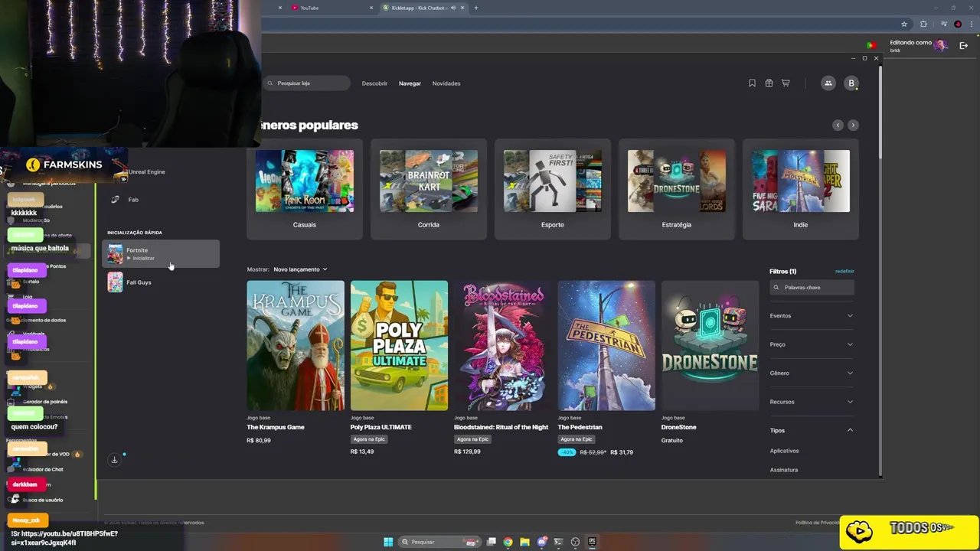The height and width of the screenshot is (551, 980).
Task: Open the Task View taskbar icon
Action: click(491, 542)
